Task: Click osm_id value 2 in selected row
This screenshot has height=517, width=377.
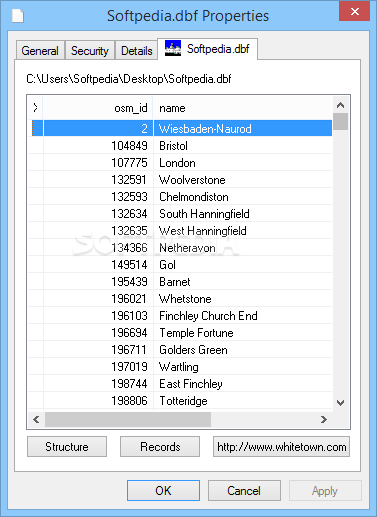Action: point(144,128)
